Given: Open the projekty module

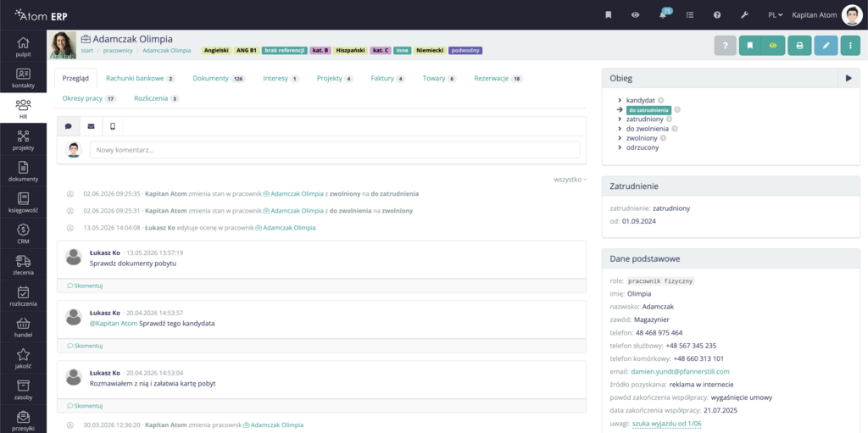Looking at the screenshot, I should coord(23,140).
